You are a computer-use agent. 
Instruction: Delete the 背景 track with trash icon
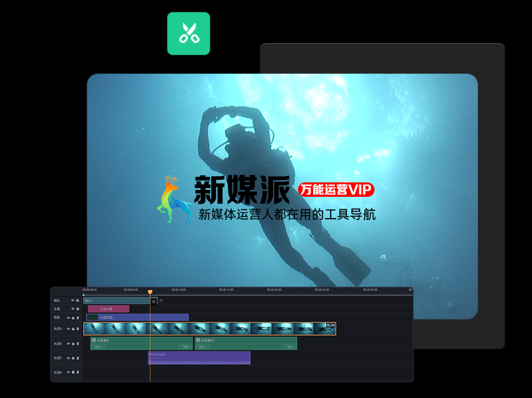coord(78,318)
